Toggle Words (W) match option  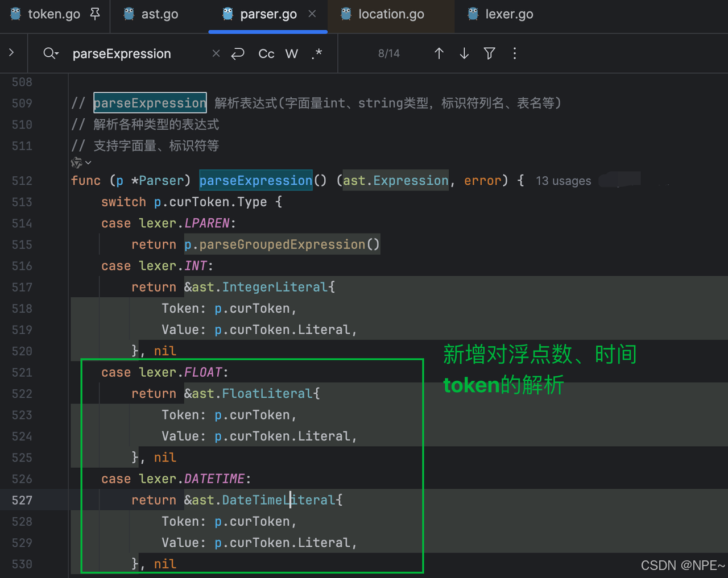point(292,53)
